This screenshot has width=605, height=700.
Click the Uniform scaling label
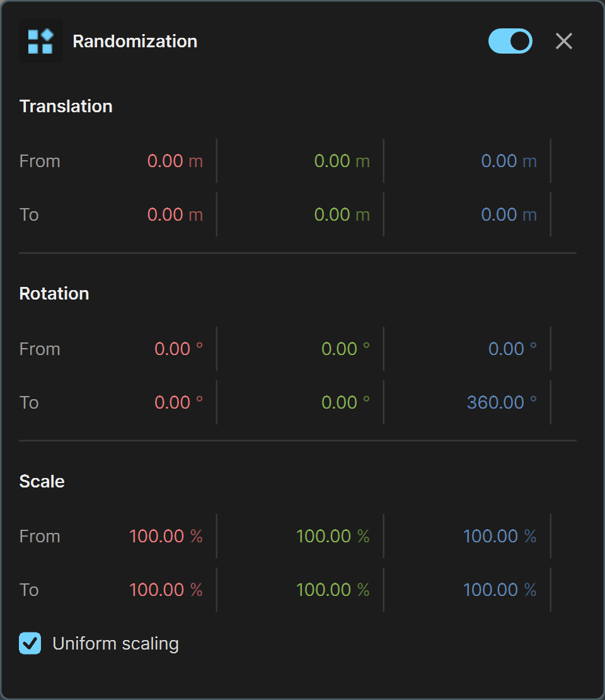point(115,644)
